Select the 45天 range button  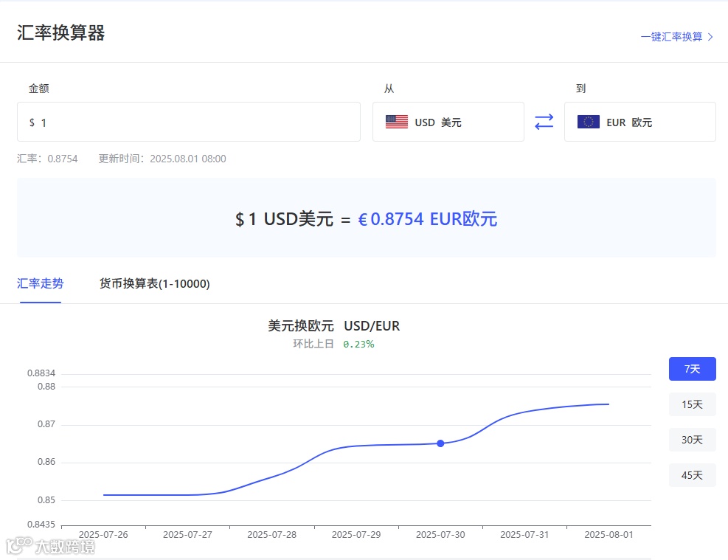click(693, 475)
